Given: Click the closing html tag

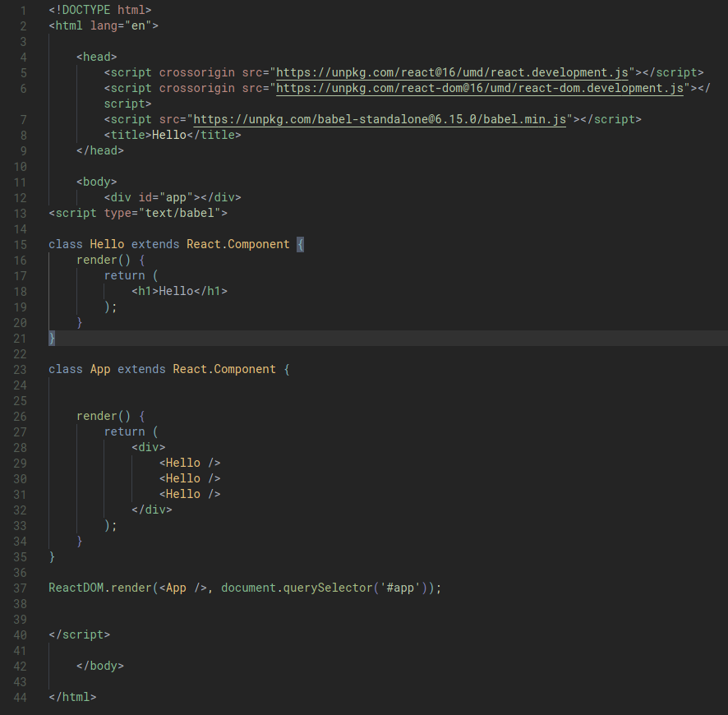Looking at the screenshot, I should pos(72,697).
